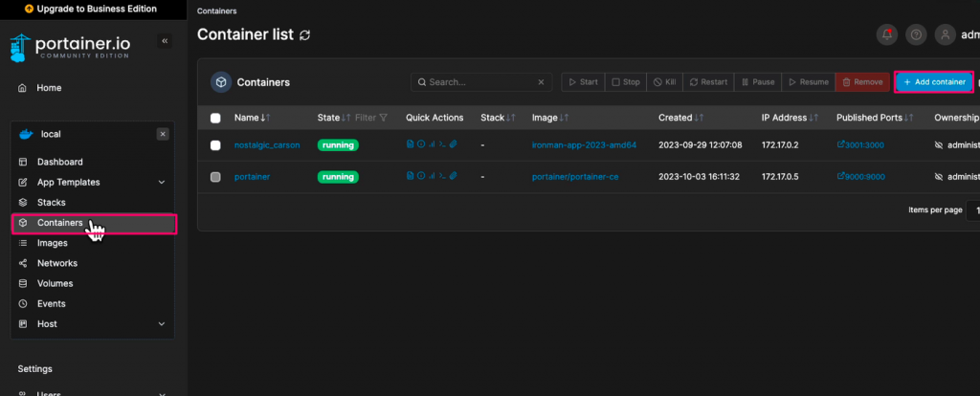Expand App Templates submenu
Viewport: 980px width, 396px height.
tap(161, 183)
